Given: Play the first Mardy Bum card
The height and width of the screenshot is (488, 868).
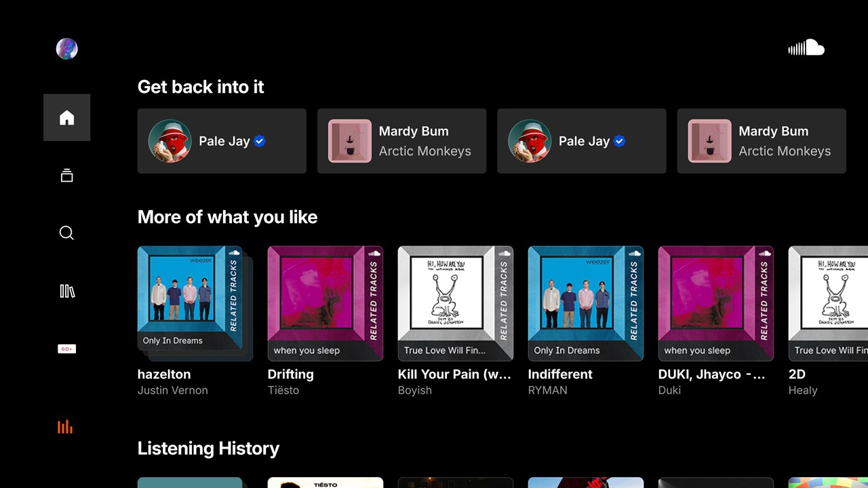Looking at the screenshot, I should point(401,141).
